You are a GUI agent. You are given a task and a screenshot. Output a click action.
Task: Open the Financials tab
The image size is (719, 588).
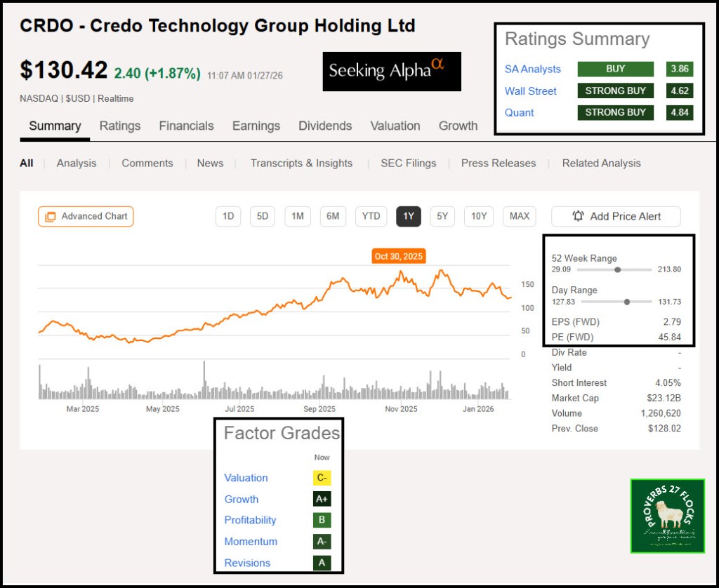[x=186, y=126]
